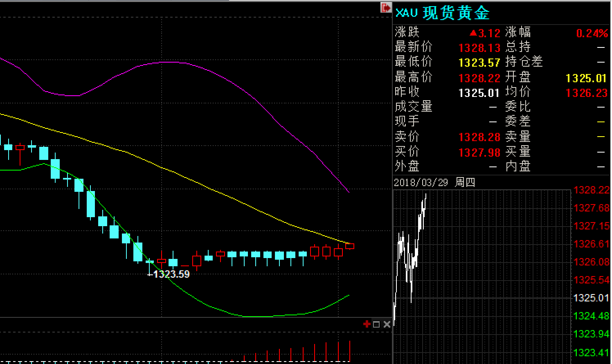This screenshot has width=612, height=364.
Task: Click the green 1324.48 axis label
Action: 592,316
